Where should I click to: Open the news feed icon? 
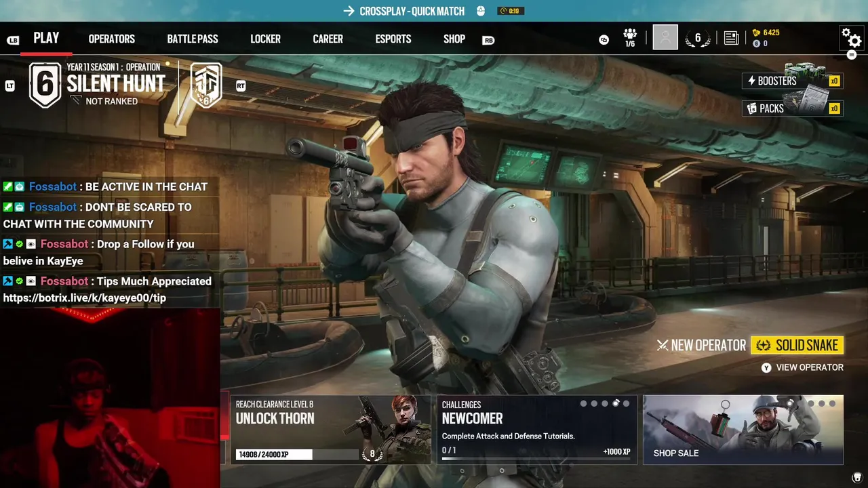pyautogui.click(x=731, y=38)
